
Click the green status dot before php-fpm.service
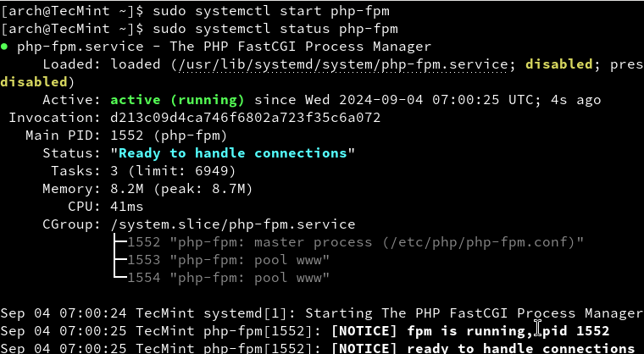tap(4, 46)
